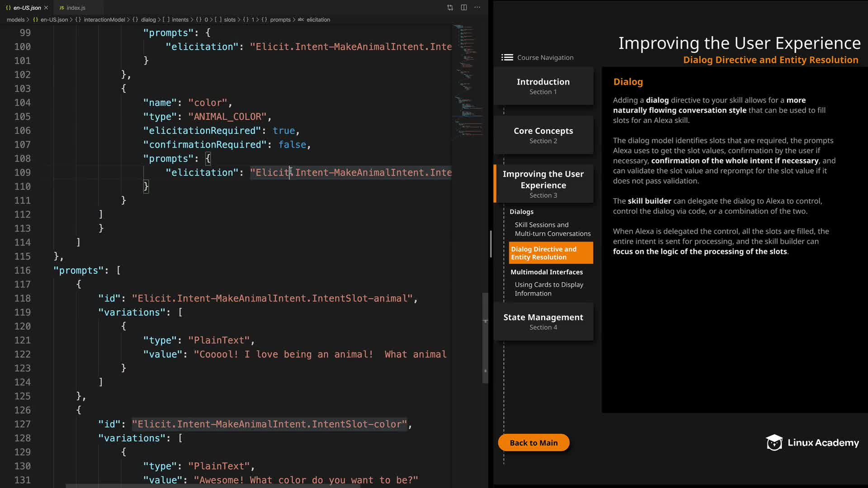Open the Core Concepts section

click(x=543, y=135)
